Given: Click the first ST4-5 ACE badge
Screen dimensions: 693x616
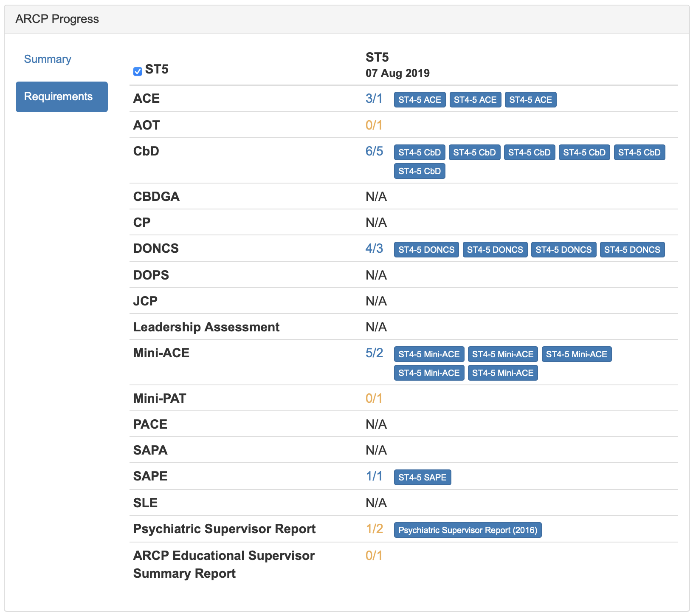Looking at the screenshot, I should [x=420, y=100].
